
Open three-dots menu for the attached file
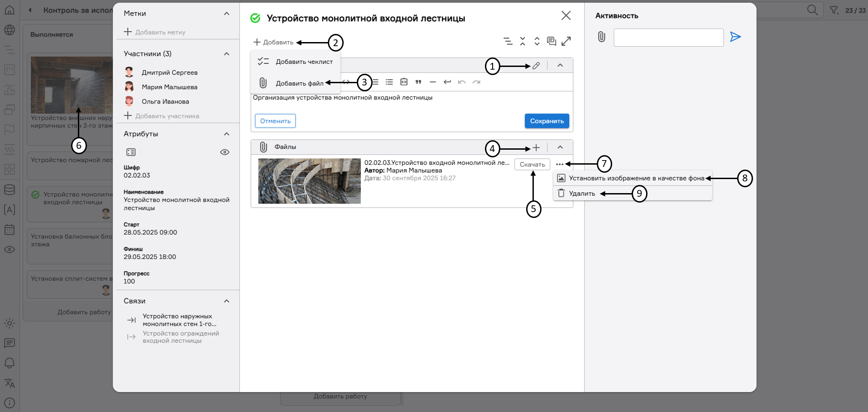click(x=560, y=164)
